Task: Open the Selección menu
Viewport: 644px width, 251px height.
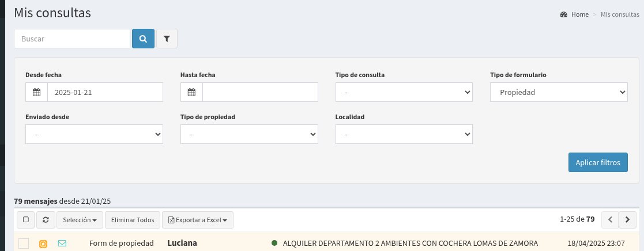Action: point(80,220)
